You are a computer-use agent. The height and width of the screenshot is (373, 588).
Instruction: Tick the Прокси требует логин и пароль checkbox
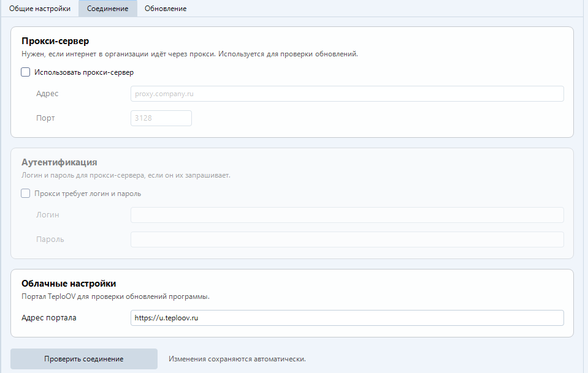coord(26,194)
